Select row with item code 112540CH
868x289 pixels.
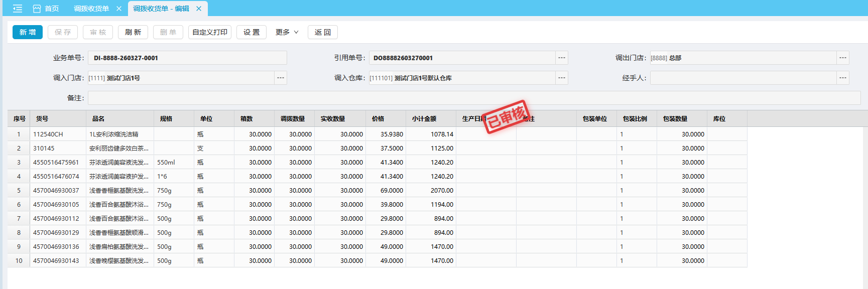[48, 134]
